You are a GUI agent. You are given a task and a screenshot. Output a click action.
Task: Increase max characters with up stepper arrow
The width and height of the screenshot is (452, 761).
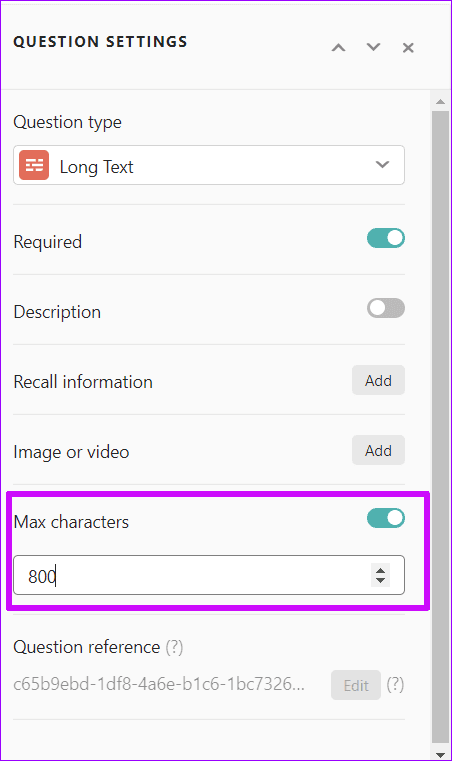click(381, 571)
